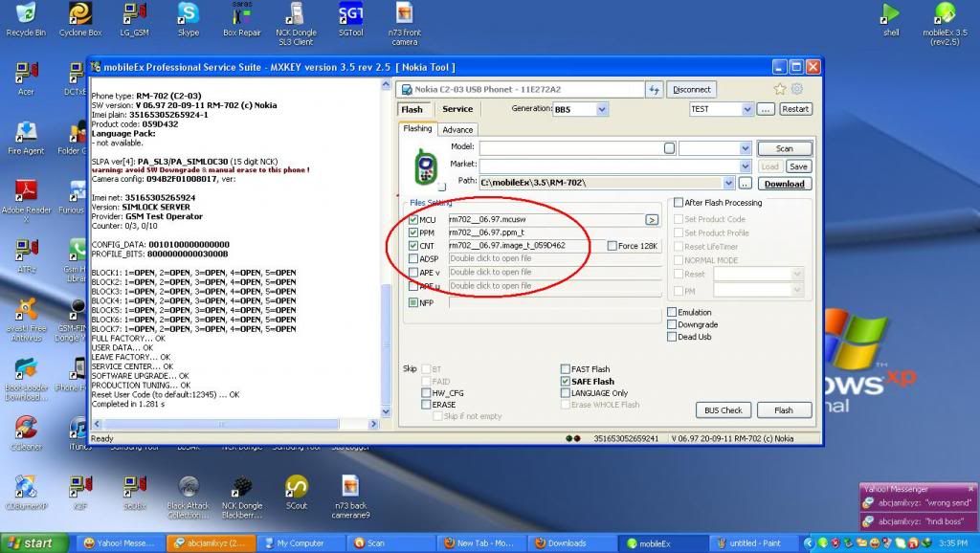The width and height of the screenshot is (980, 553).
Task: Click the NCK Dongle Blackberry desktop icon
Action: pos(242,497)
